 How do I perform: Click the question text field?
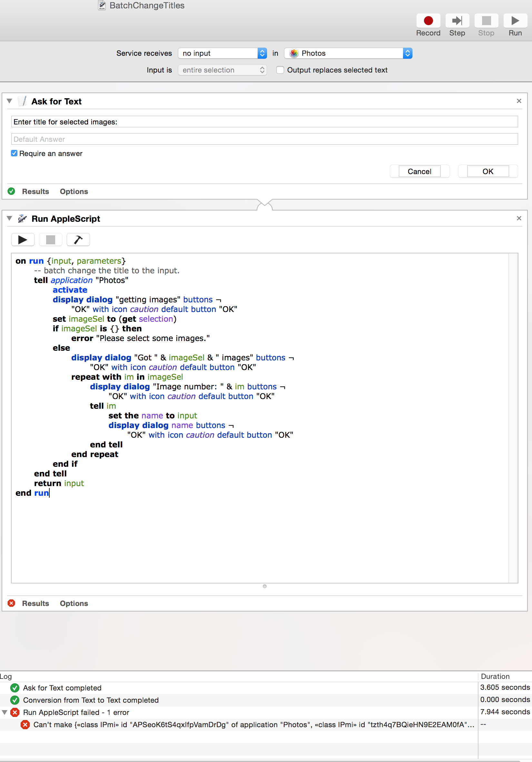(264, 122)
